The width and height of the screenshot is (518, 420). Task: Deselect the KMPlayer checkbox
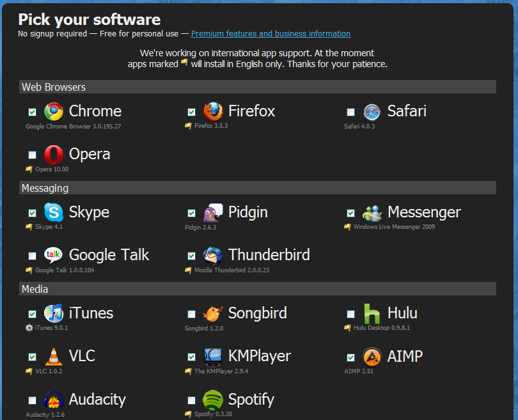click(x=192, y=357)
